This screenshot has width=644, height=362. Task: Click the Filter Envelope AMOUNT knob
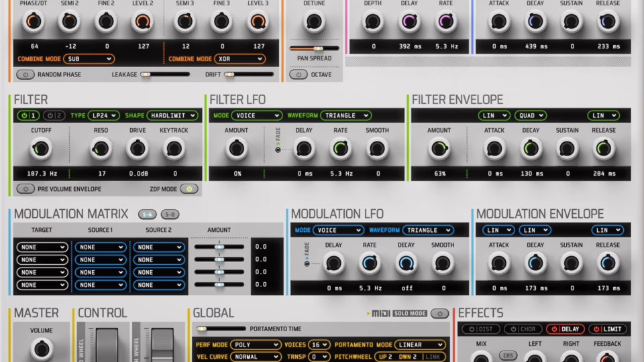click(x=439, y=149)
